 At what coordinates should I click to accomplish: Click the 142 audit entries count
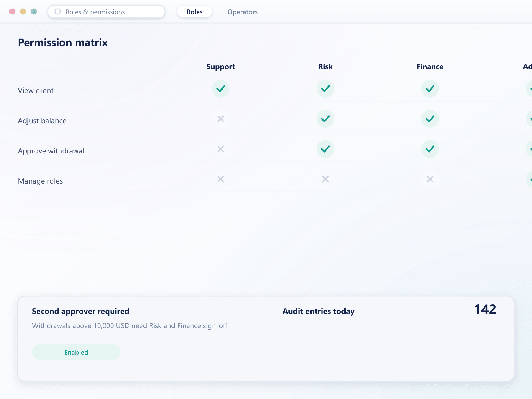tap(485, 309)
